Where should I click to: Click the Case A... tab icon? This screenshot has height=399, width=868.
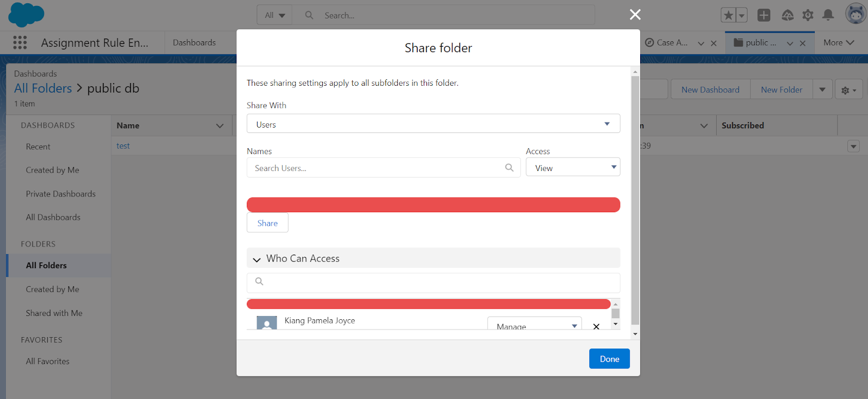[x=649, y=42]
